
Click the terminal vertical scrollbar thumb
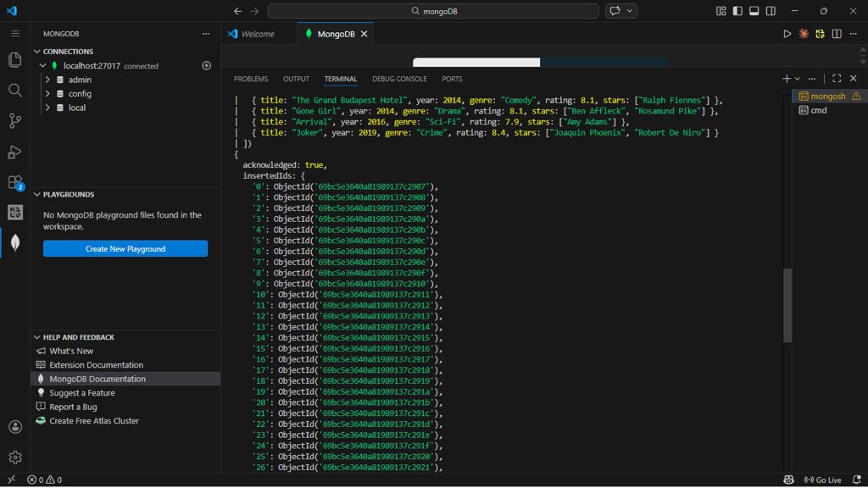point(787,305)
